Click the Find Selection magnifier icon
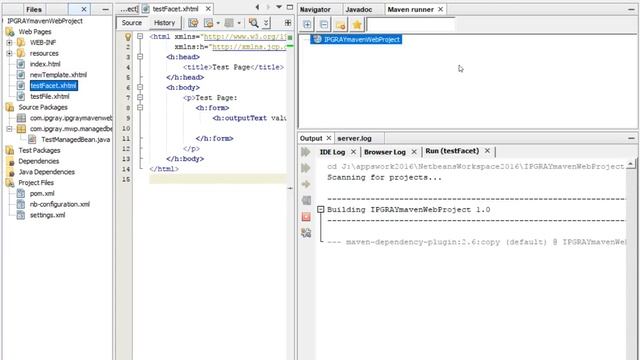This screenshot has height=360, width=640. tap(253, 23)
